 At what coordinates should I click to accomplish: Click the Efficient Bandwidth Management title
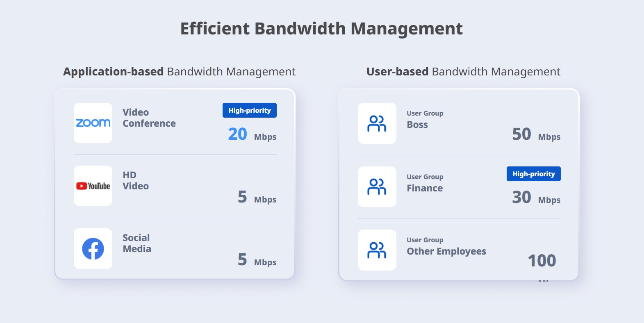pos(321,29)
